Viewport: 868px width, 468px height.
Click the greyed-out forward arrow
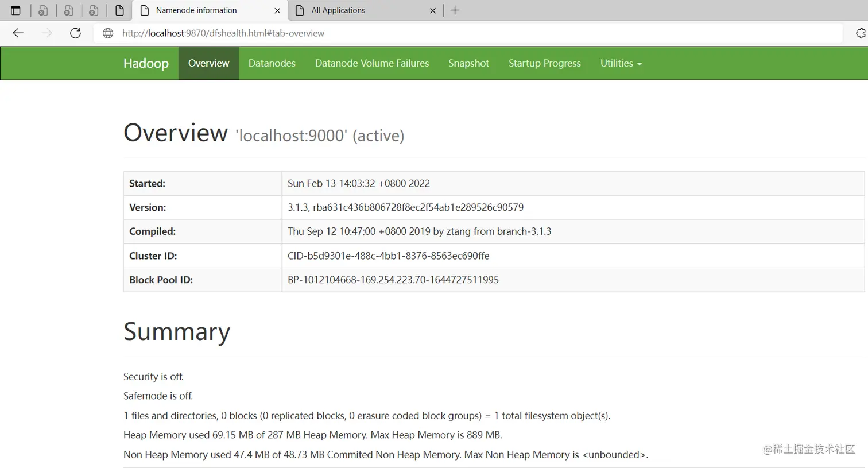pos(47,33)
